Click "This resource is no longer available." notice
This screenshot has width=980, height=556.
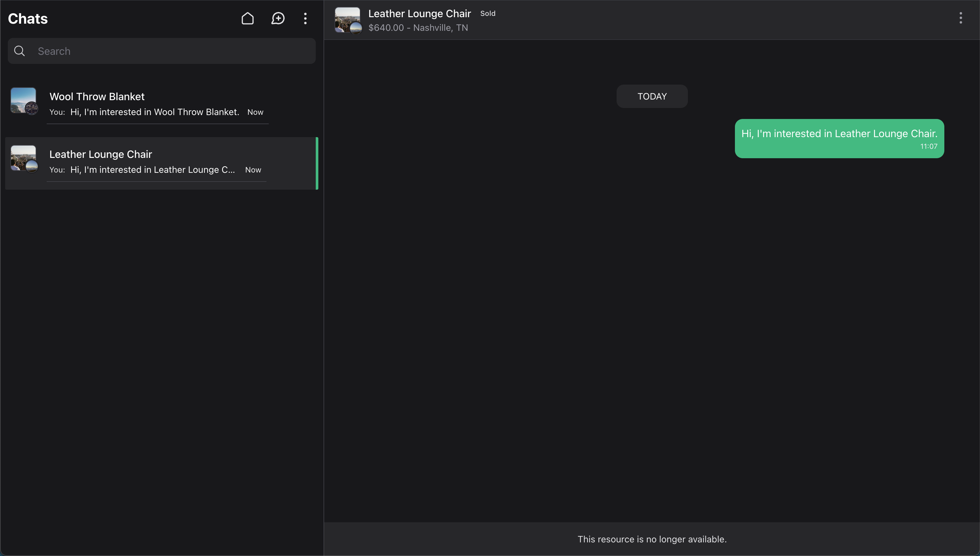[652, 539]
